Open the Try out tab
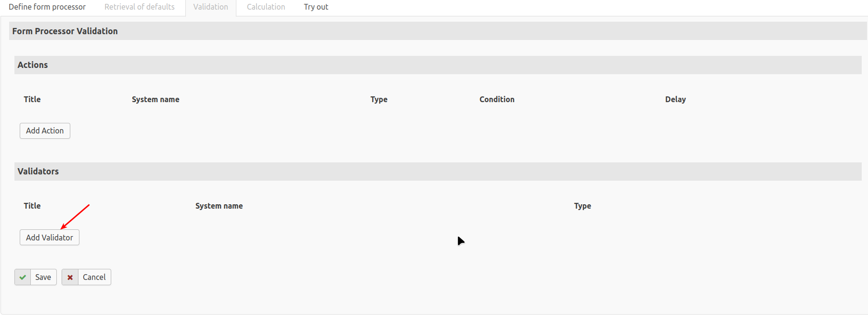This screenshot has height=318, width=868. coord(316,7)
